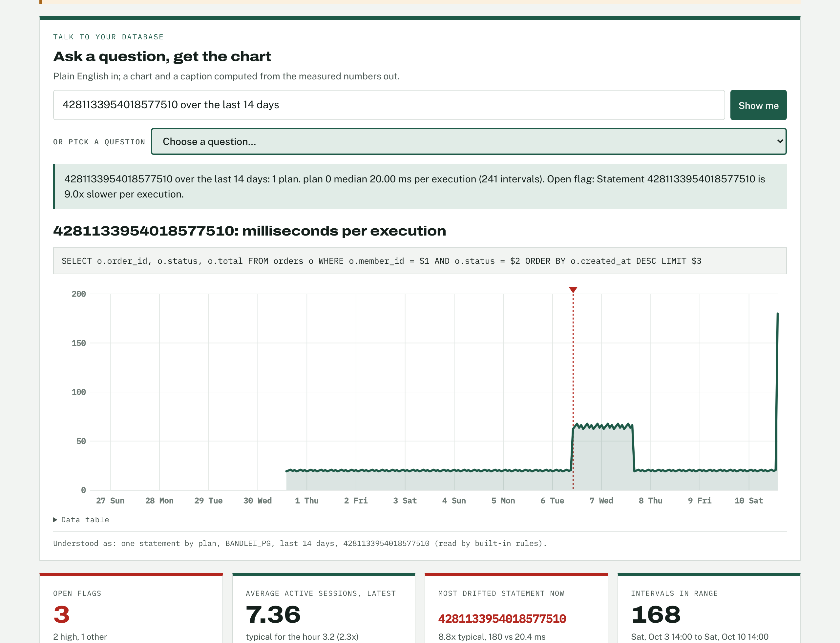Open the Choose a question dropdown

(x=469, y=142)
